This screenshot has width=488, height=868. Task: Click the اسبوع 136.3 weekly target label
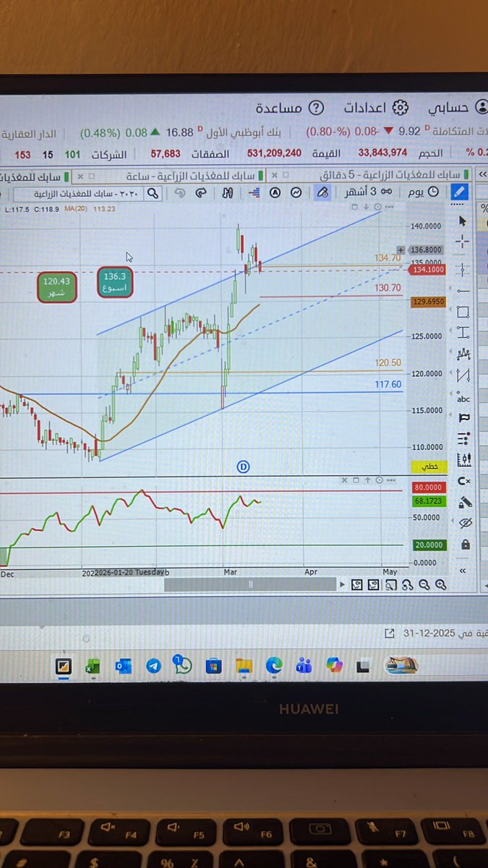115,283
